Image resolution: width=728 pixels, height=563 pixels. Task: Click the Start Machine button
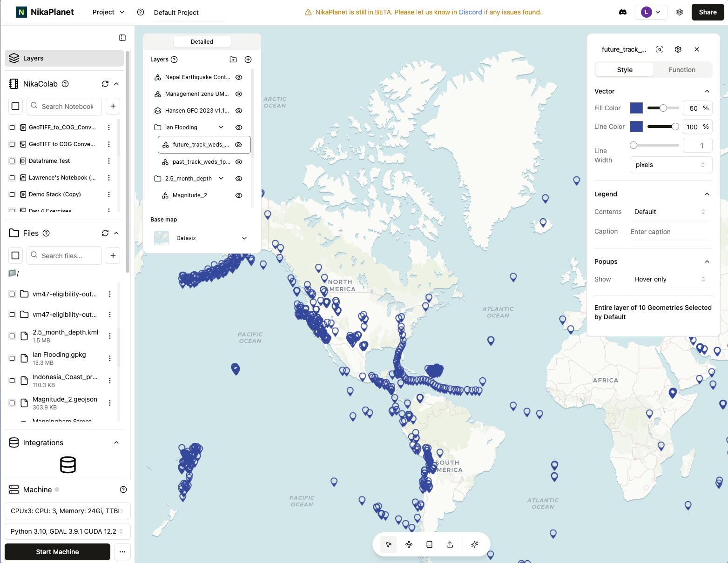click(x=57, y=552)
